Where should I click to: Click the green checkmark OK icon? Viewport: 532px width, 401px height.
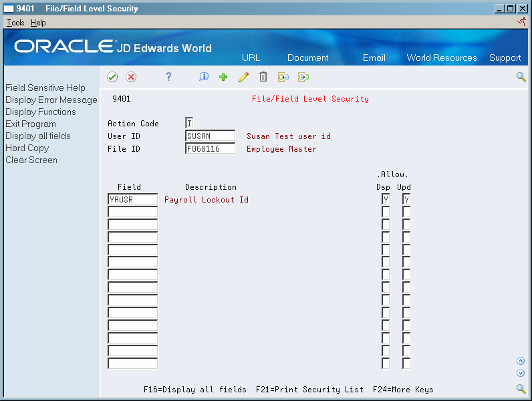pos(112,77)
